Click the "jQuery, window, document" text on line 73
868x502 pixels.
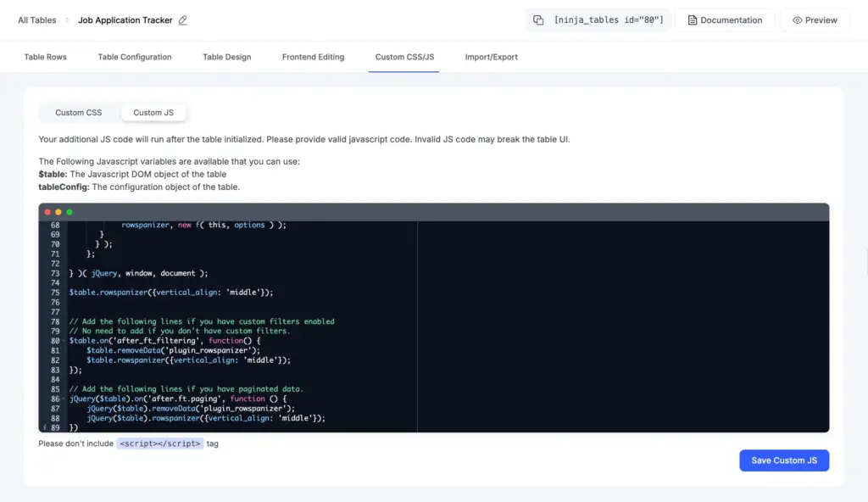(x=143, y=273)
